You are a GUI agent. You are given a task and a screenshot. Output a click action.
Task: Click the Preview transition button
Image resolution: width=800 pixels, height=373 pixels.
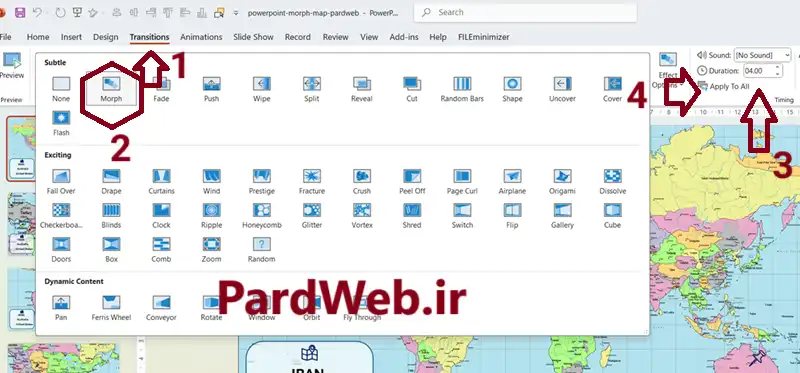click(12, 66)
